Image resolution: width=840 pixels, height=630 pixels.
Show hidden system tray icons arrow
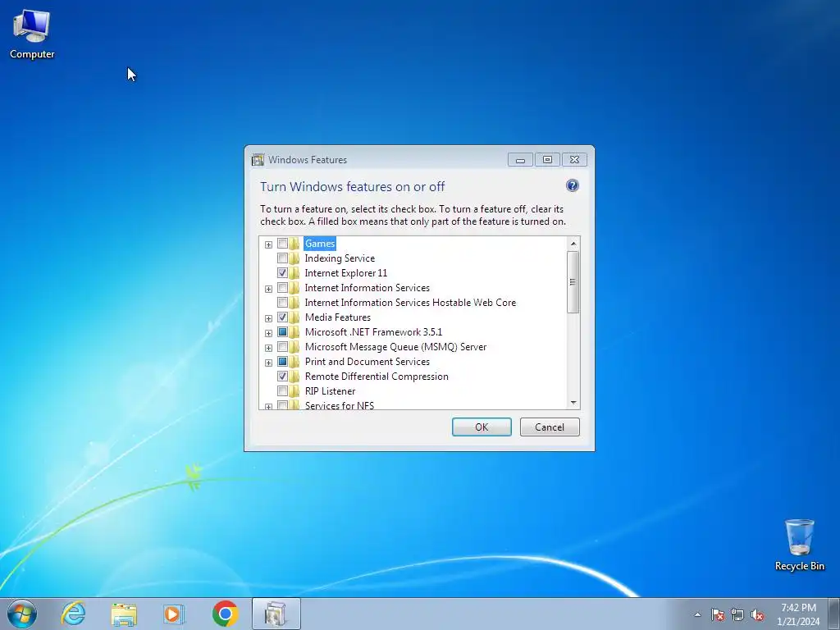pos(697,614)
